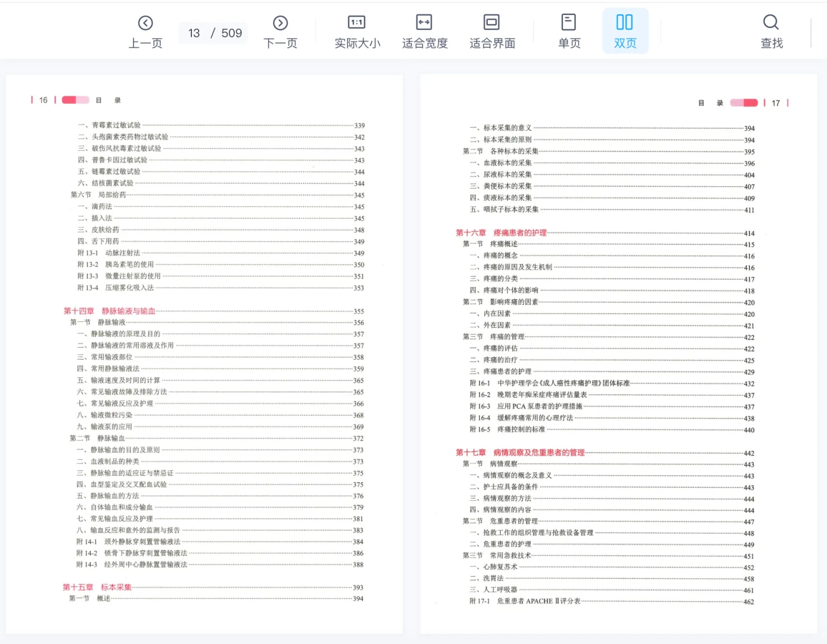This screenshot has width=827, height=644.
Task: Click entry 三、皮肤给药
Action: pyautogui.click(x=98, y=230)
